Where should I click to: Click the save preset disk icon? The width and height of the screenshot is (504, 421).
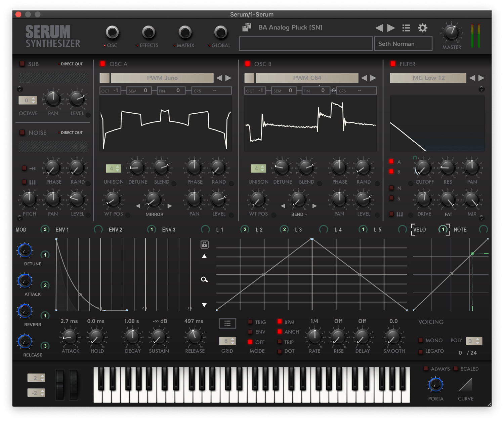click(x=247, y=27)
